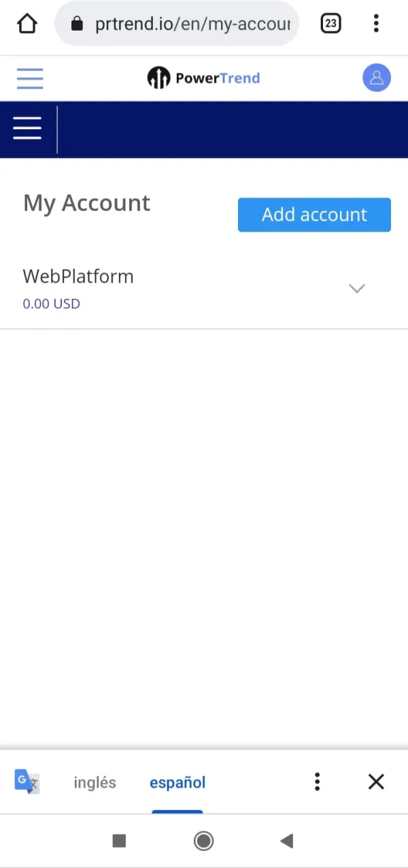Open the user profile avatar icon
408x868 pixels.
pyautogui.click(x=376, y=78)
